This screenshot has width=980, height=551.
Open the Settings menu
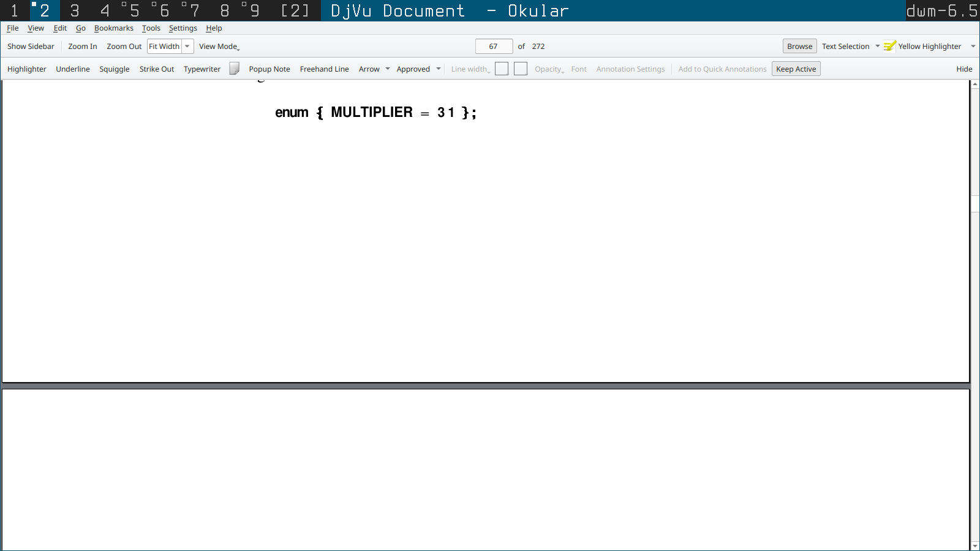click(183, 28)
